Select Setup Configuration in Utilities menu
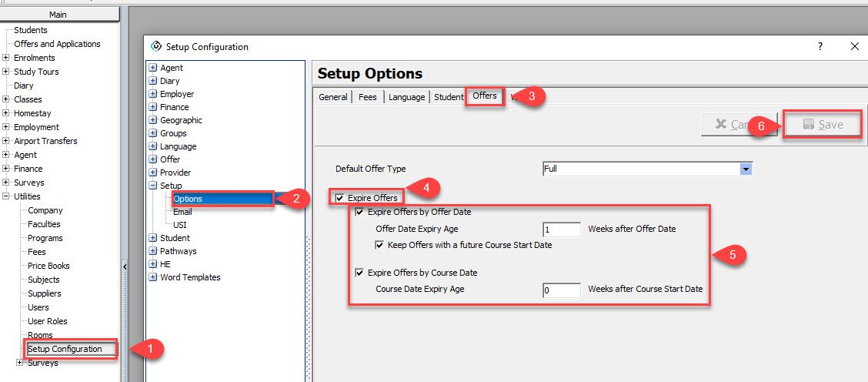The height and width of the screenshot is (382, 868). click(x=65, y=349)
